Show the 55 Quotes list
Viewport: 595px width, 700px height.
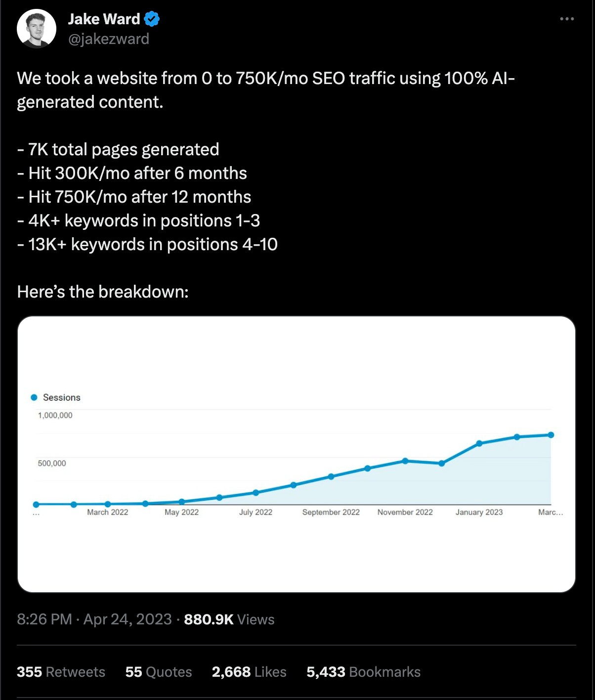point(158,672)
